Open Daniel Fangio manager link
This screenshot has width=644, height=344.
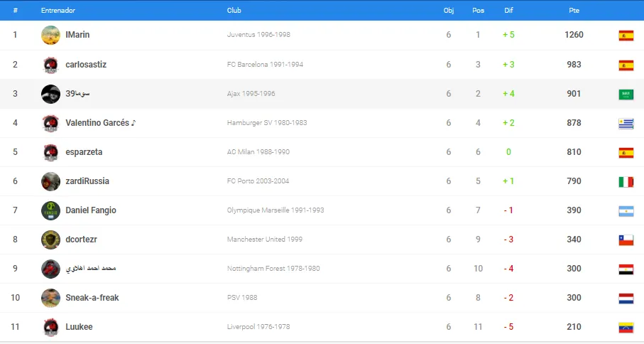point(91,210)
